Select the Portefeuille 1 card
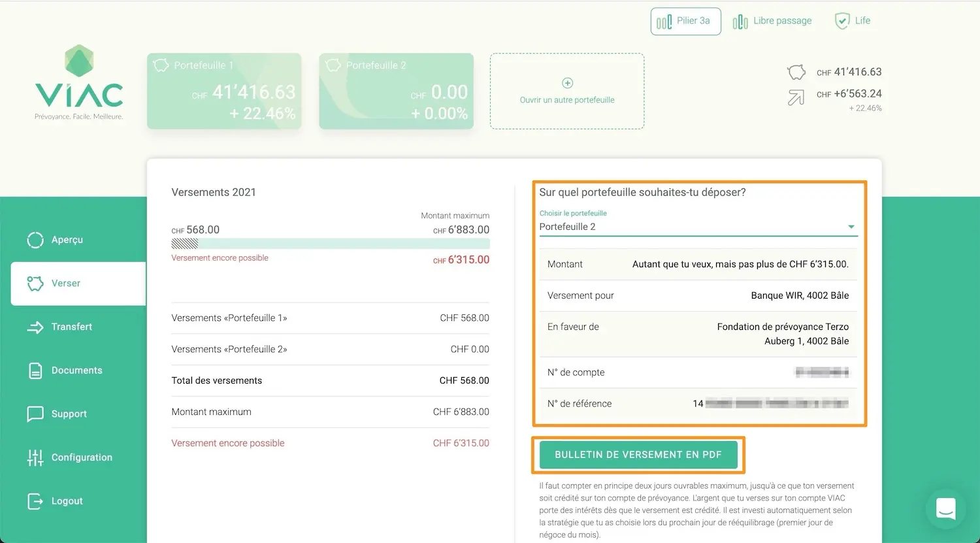 224,91
